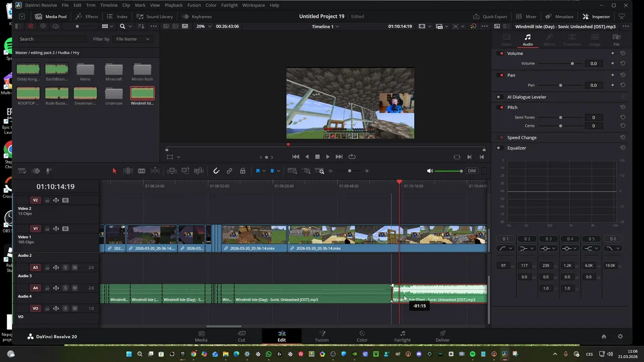
Task: Go to first frame in viewer
Action: [x=296, y=157]
